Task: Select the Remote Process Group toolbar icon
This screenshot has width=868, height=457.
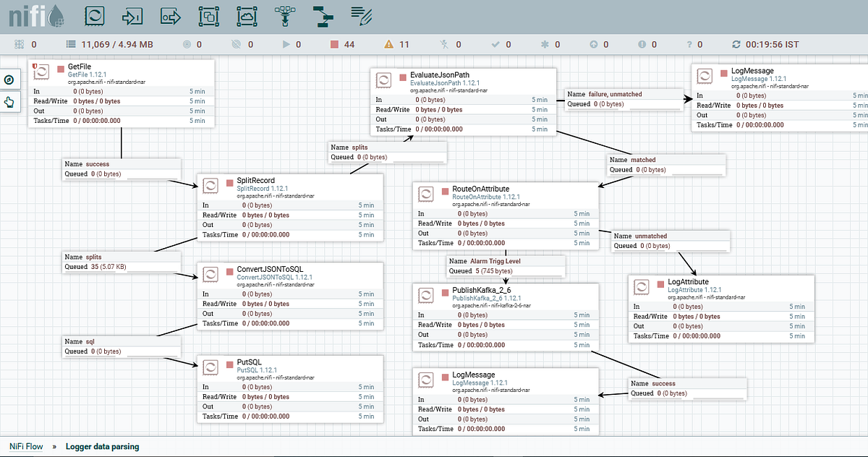Action: 247,15
